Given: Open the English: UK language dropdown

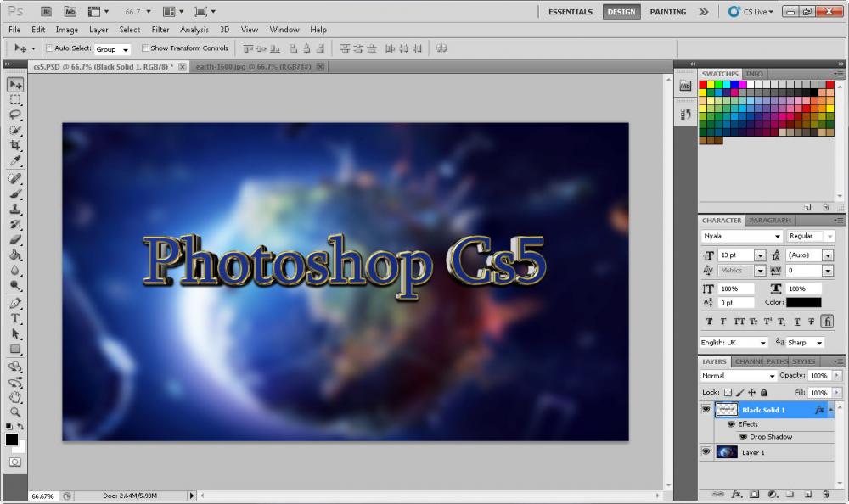Looking at the screenshot, I should click(734, 343).
